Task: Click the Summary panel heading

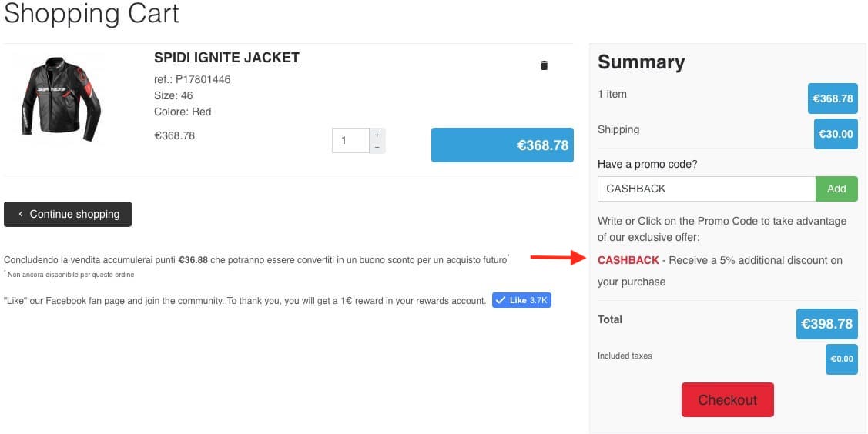Action: point(641,62)
